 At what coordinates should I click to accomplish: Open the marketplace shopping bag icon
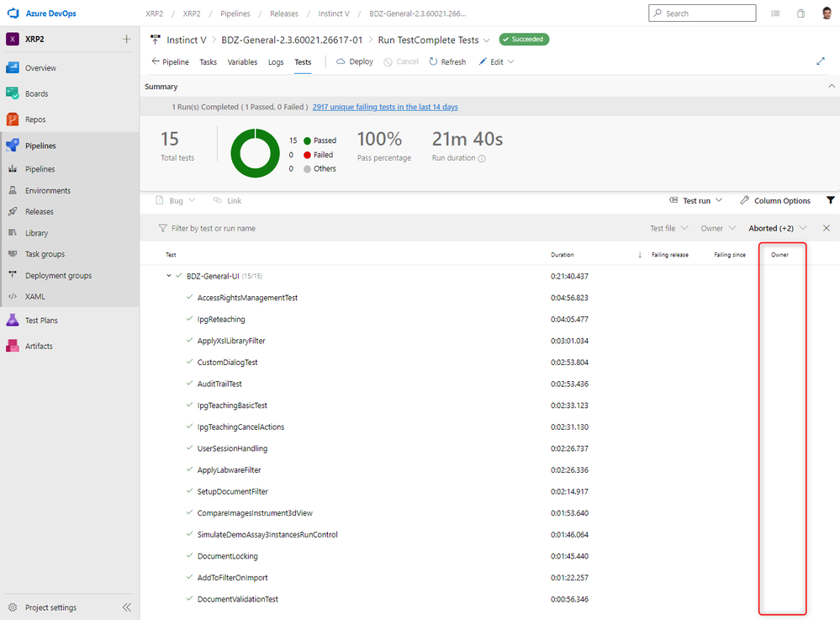pos(800,13)
